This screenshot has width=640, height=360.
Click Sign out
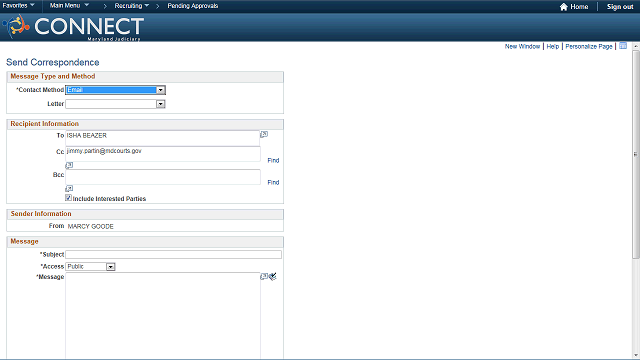(620, 7)
